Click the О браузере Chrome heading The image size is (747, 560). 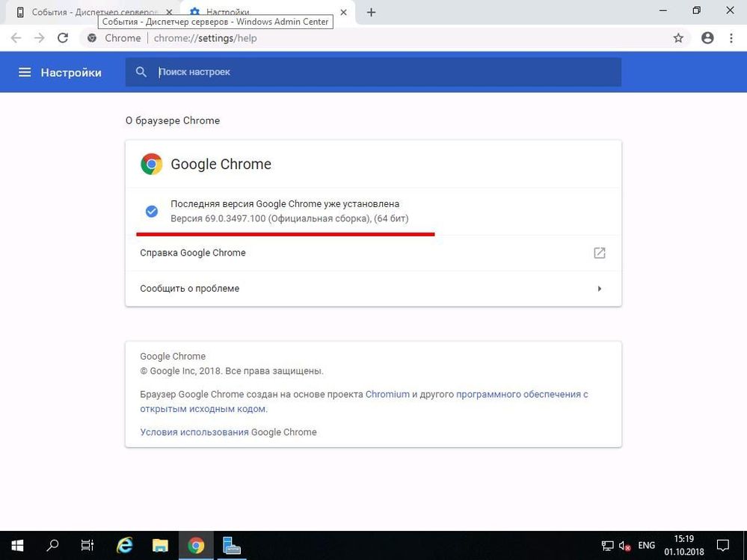[173, 120]
